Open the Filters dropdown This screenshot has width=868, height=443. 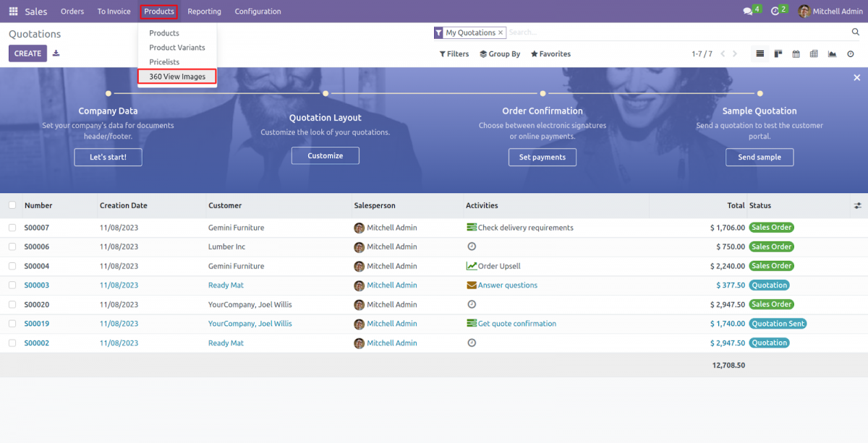pos(454,53)
